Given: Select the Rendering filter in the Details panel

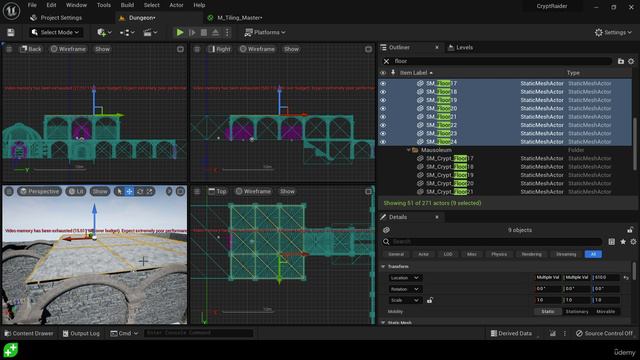Looking at the screenshot, I should click(x=531, y=254).
